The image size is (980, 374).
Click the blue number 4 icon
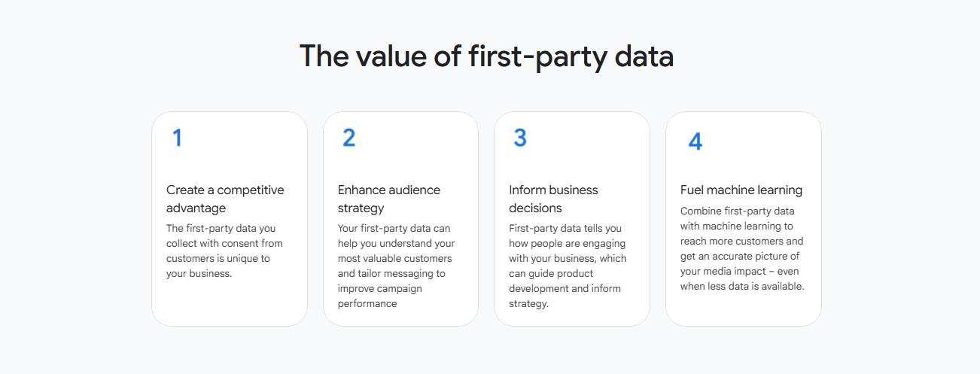[x=695, y=141]
